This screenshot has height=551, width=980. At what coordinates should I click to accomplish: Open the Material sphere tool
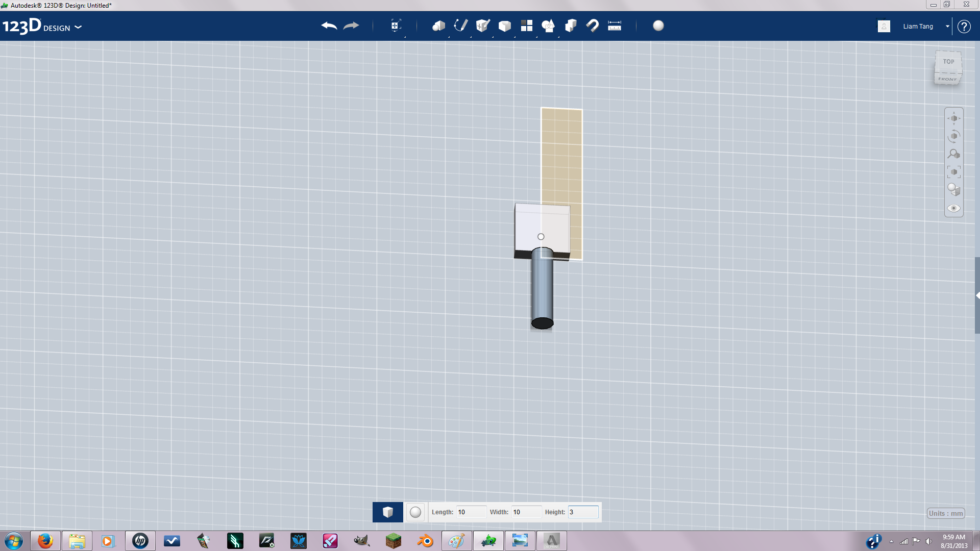click(x=658, y=26)
